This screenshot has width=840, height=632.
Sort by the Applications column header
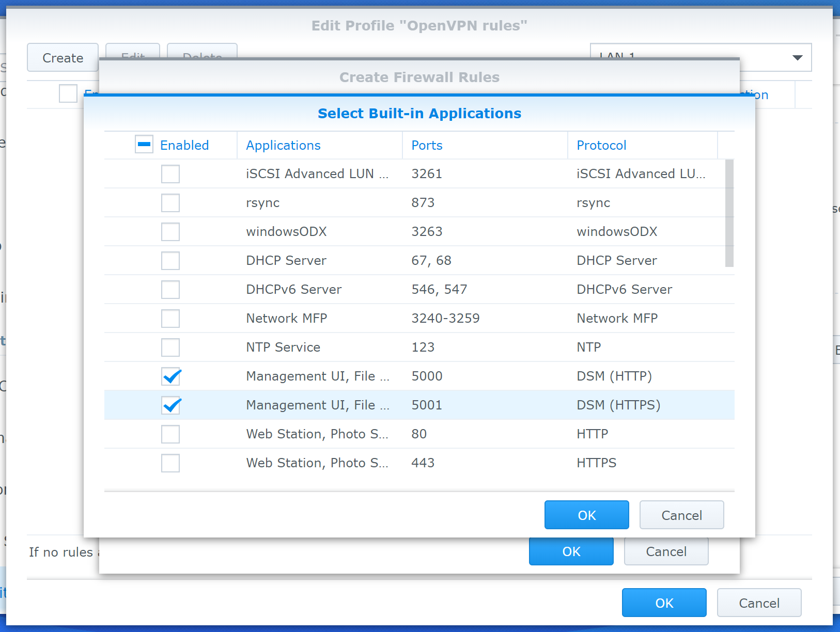[x=283, y=146]
